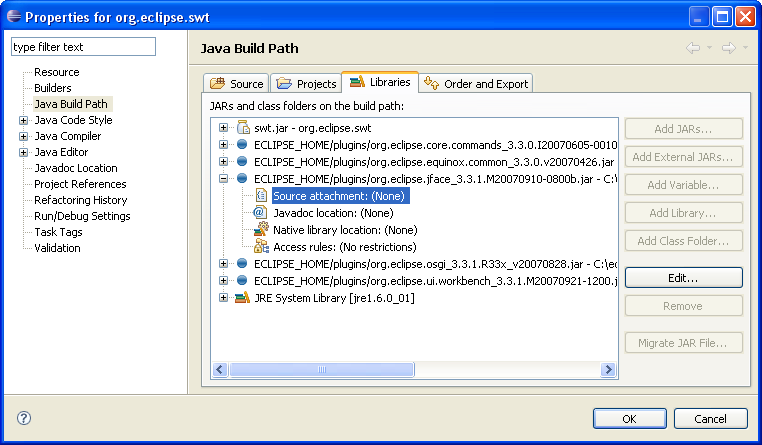Collapse the org.eclipse.jface jar node
Image resolution: width=762 pixels, height=445 pixels.
pos(223,178)
